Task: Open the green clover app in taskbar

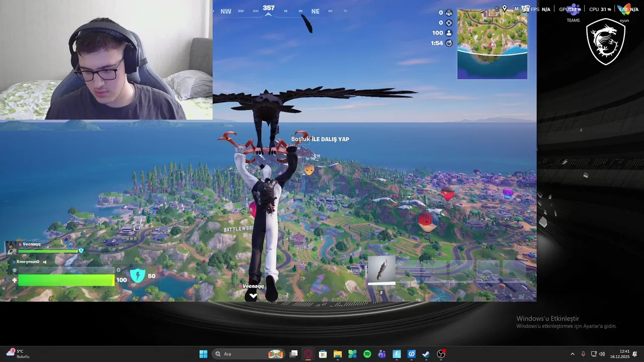Action: [352, 354]
